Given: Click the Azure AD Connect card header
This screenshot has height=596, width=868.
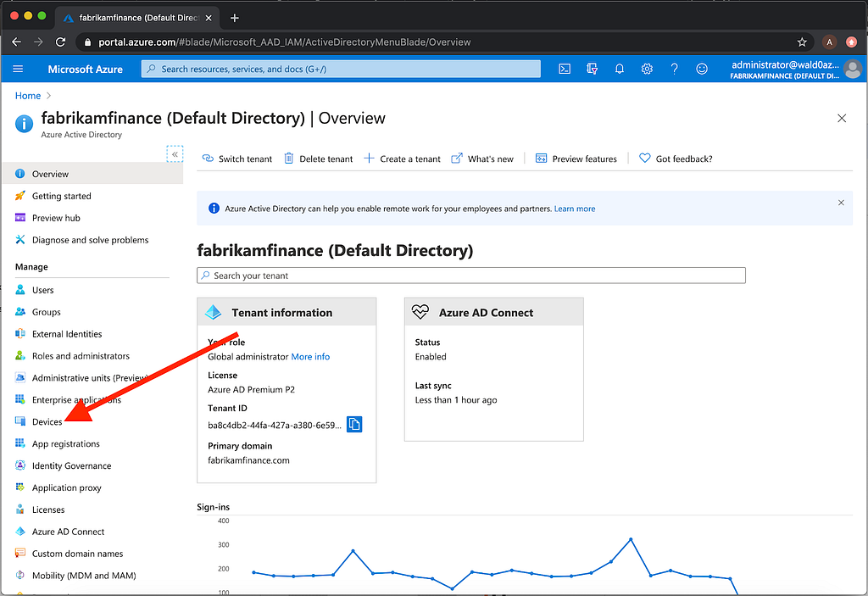Looking at the screenshot, I should tap(494, 312).
